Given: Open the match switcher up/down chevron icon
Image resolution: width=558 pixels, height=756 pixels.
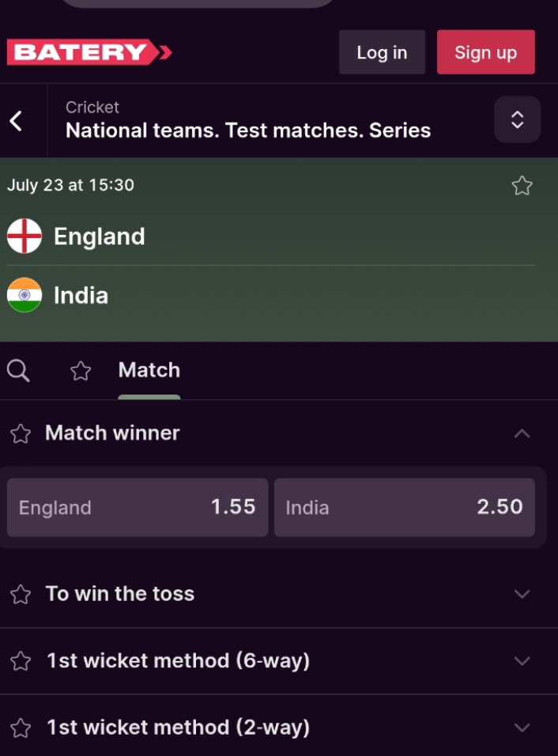Looking at the screenshot, I should click(x=517, y=120).
